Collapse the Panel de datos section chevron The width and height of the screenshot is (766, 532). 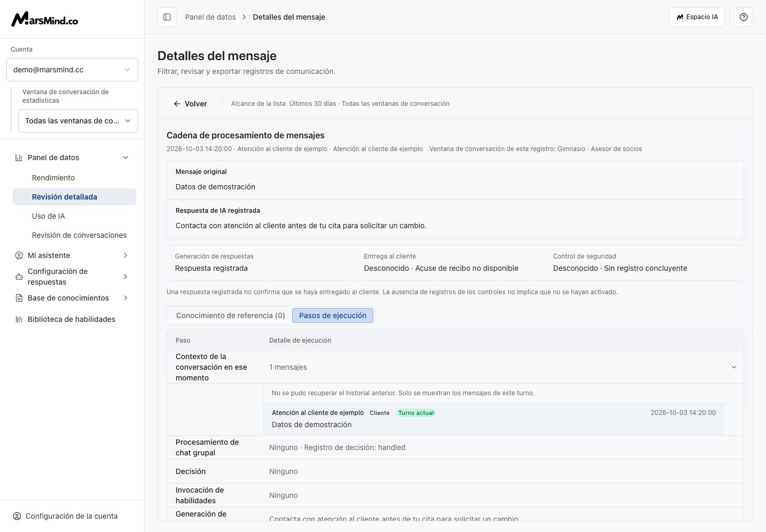(126, 157)
